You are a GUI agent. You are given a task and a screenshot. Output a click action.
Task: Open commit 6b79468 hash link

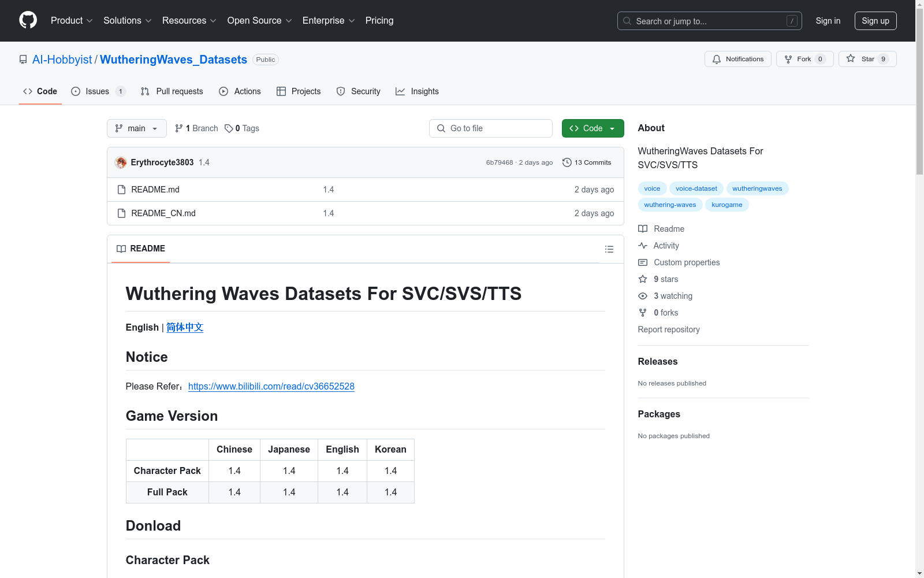click(500, 162)
